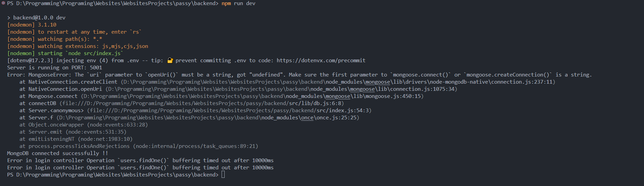Screen dimensions: 644x186
Task: Click the nodemon version 3.1.10 line
Action: 32,25
